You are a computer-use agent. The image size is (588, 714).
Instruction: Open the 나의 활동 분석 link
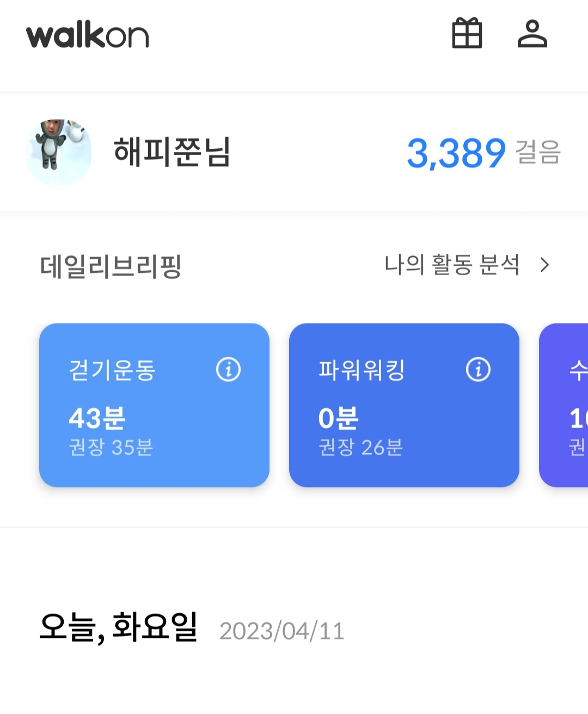451,265
